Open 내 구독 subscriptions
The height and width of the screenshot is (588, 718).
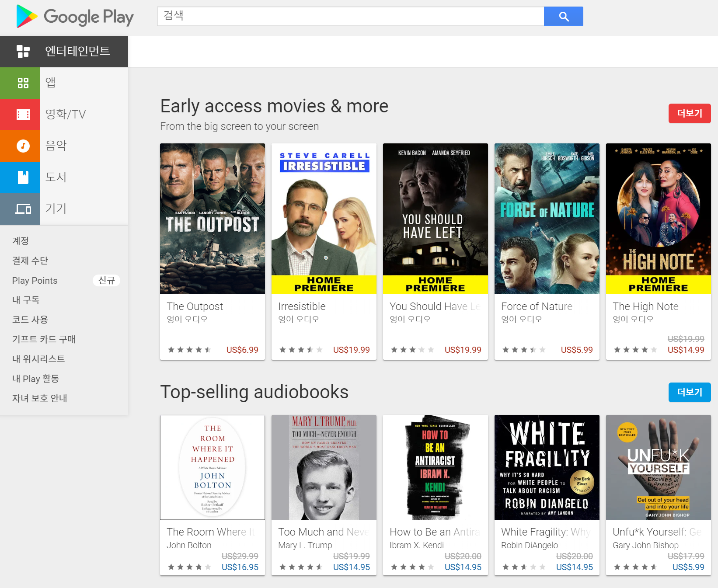tap(26, 300)
